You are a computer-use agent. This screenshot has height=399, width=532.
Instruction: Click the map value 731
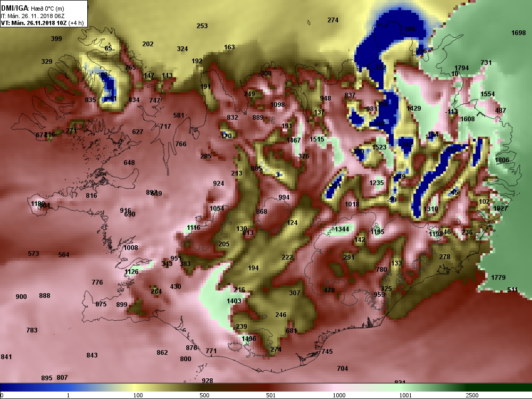click(x=486, y=62)
